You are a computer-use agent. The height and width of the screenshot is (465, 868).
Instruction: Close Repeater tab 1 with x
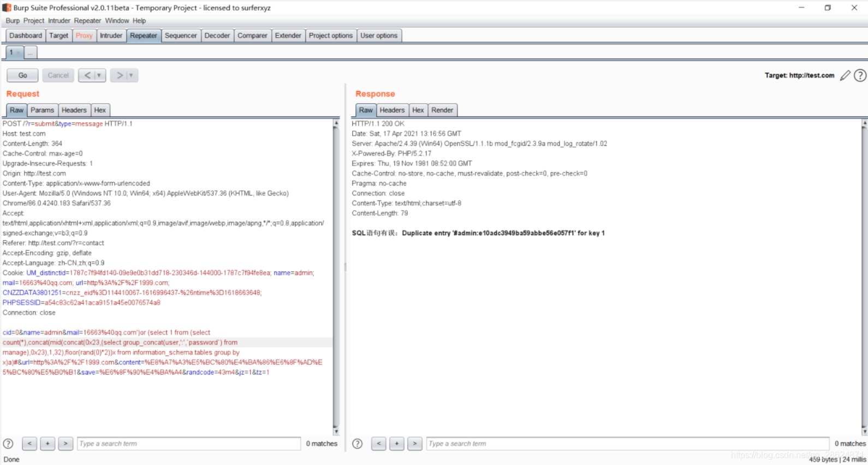[18, 53]
